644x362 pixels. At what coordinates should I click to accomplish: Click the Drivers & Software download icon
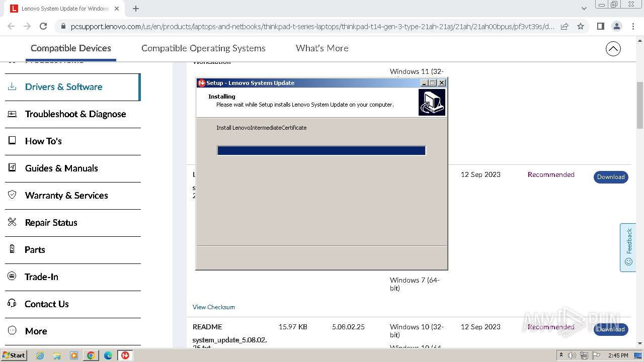pos(12,86)
